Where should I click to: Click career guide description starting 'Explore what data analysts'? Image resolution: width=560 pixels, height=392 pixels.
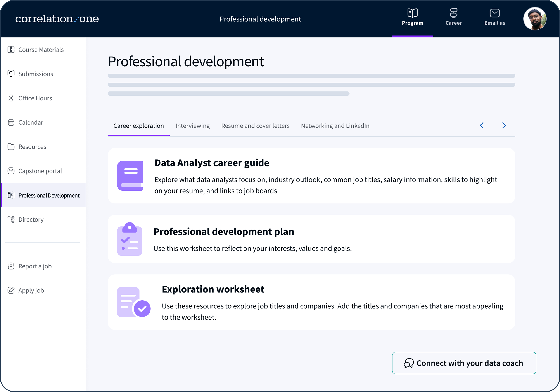coord(326,185)
